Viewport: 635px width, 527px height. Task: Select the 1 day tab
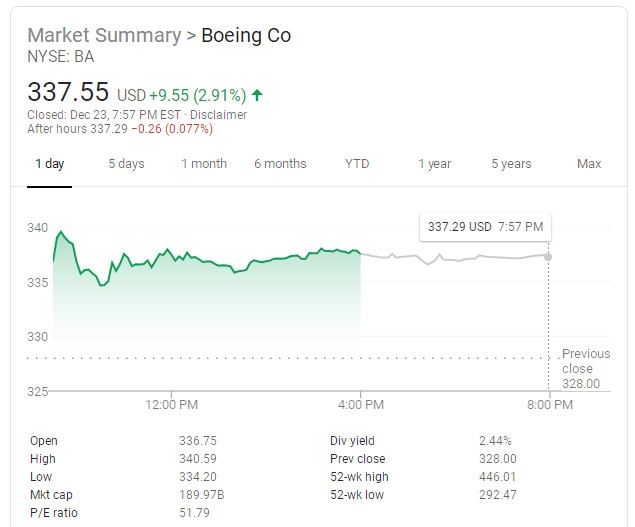tap(49, 164)
